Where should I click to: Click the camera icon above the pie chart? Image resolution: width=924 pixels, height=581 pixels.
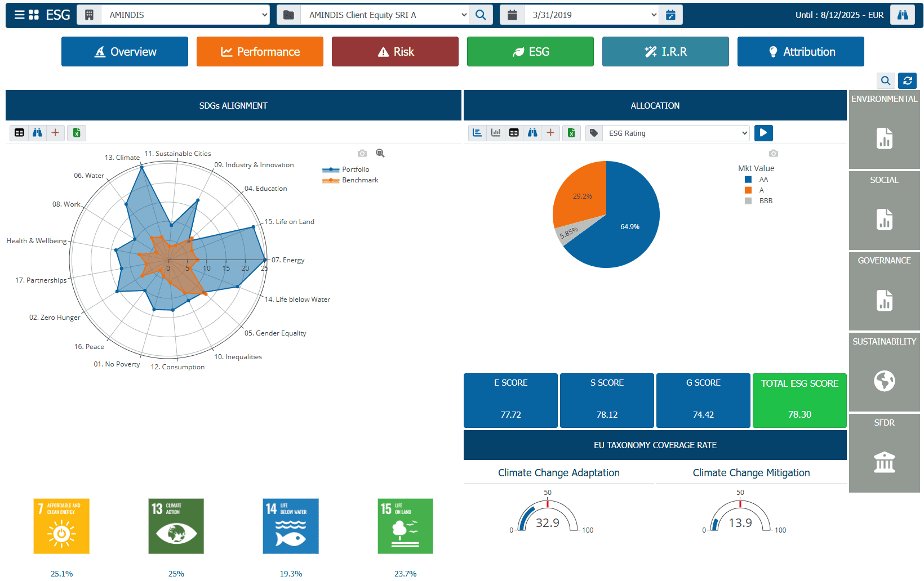(774, 153)
